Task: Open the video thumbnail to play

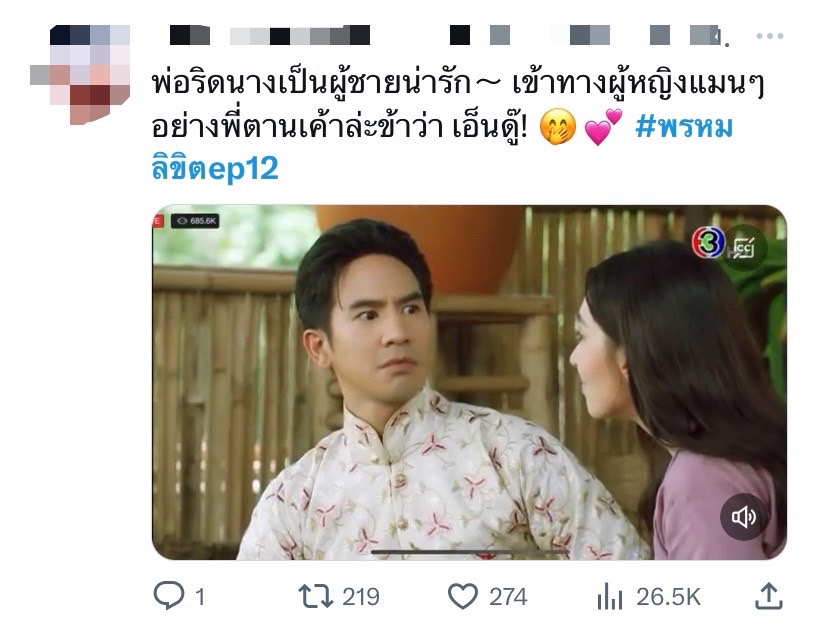Action: (469, 382)
